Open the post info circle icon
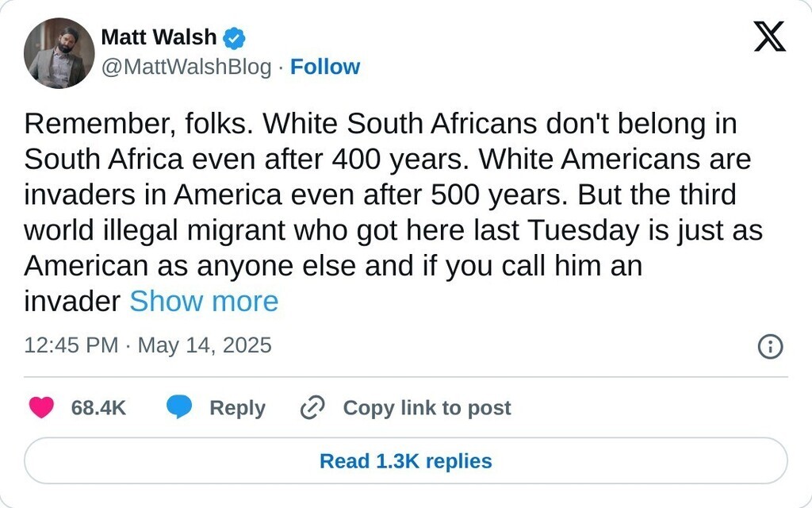The image size is (812, 508). [x=771, y=346]
